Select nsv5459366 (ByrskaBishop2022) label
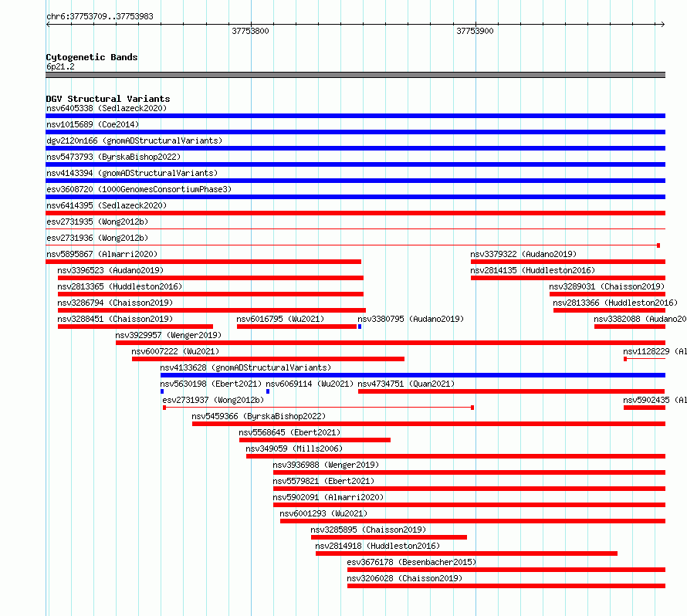 259,416
